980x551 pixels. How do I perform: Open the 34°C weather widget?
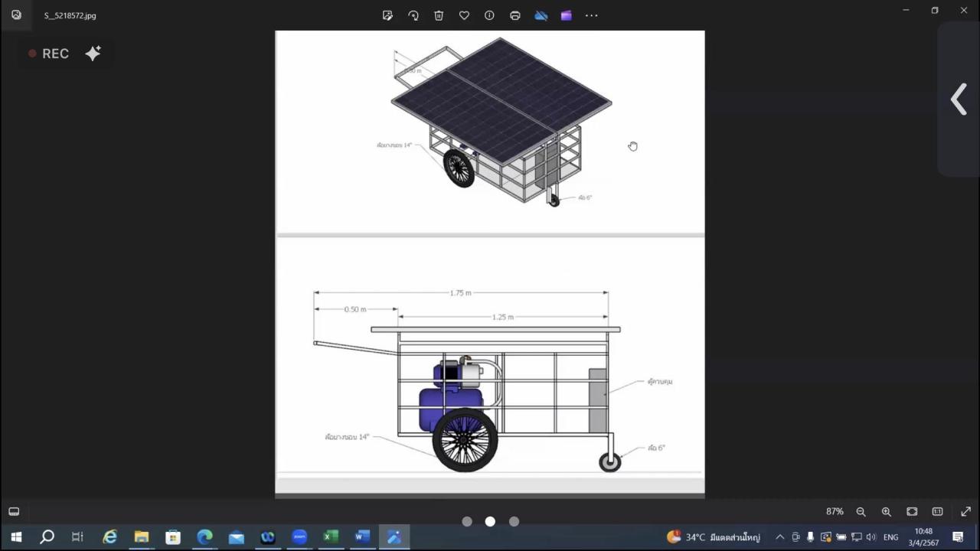point(714,537)
